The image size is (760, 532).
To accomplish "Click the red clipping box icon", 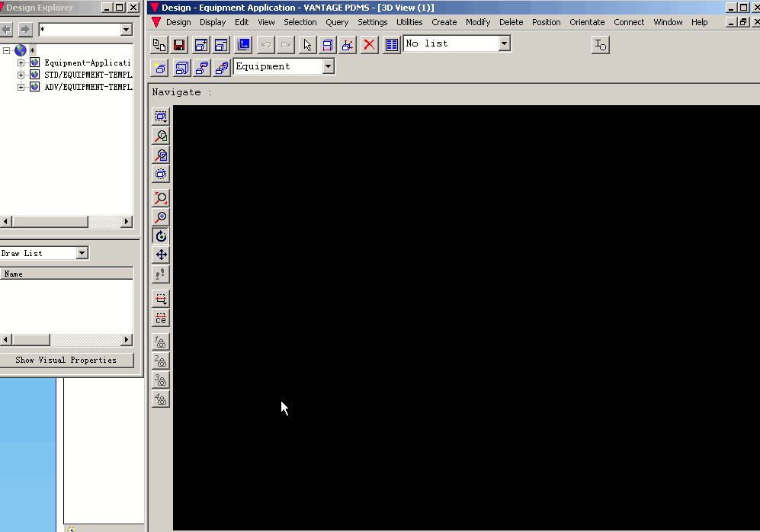I will (161, 299).
